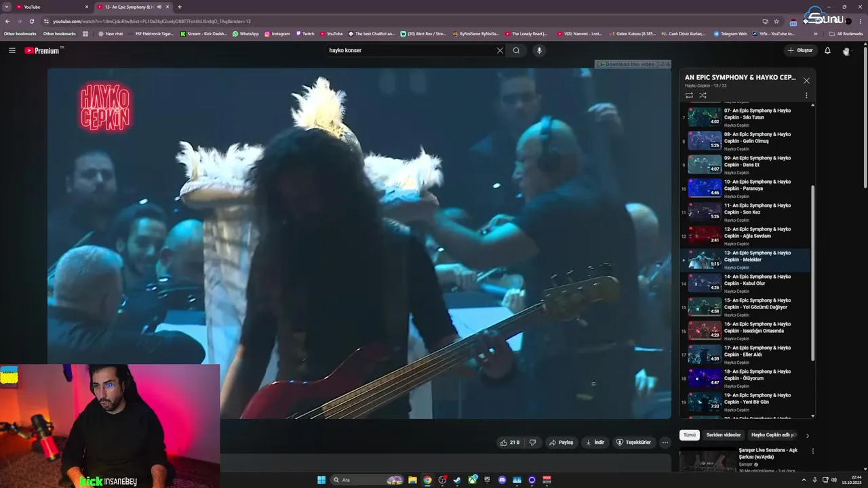Open a new browser tab

coord(180,7)
